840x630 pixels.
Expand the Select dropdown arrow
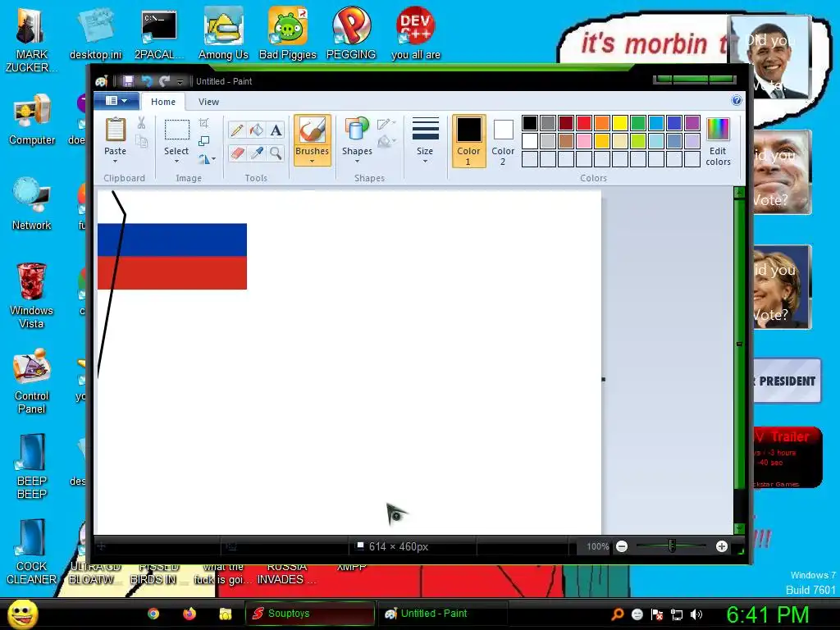176,162
